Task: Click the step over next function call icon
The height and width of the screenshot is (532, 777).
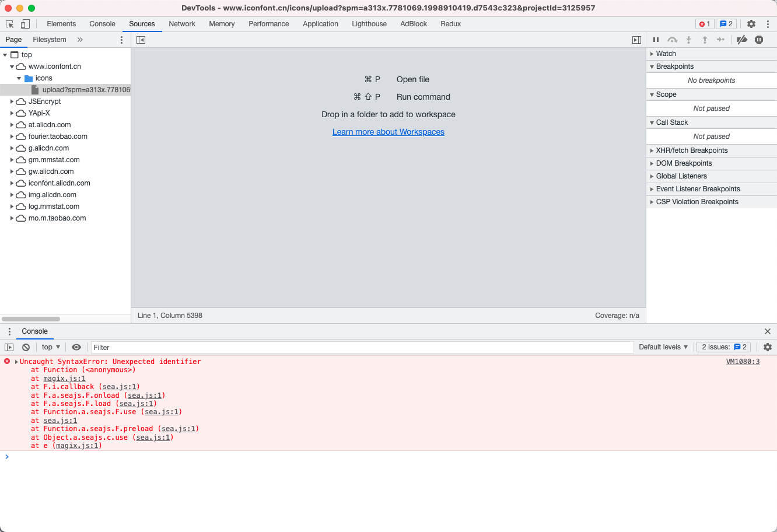Action: (672, 40)
